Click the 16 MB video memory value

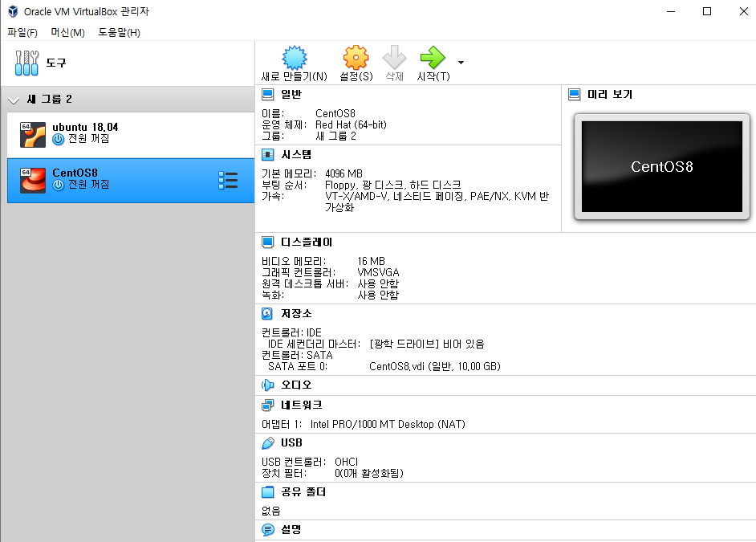[x=372, y=261]
